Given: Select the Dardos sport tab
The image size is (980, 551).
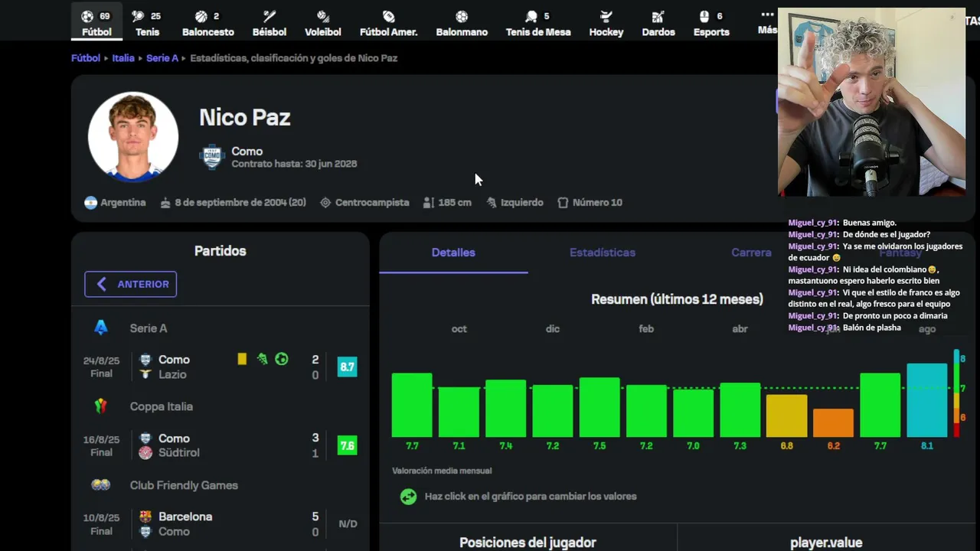Looking at the screenshot, I should [x=658, y=23].
